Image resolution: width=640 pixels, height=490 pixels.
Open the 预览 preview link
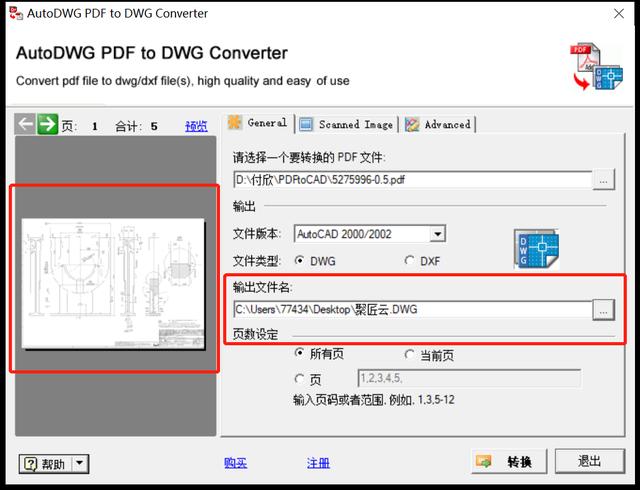(x=196, y=126)
